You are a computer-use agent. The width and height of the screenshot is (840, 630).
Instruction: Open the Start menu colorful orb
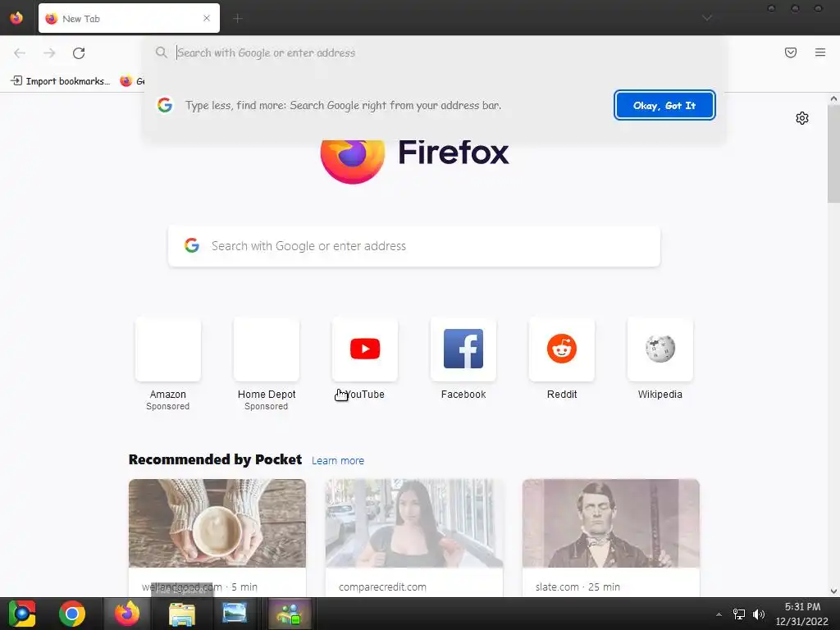pyautogui.click(x=22, y=614)
